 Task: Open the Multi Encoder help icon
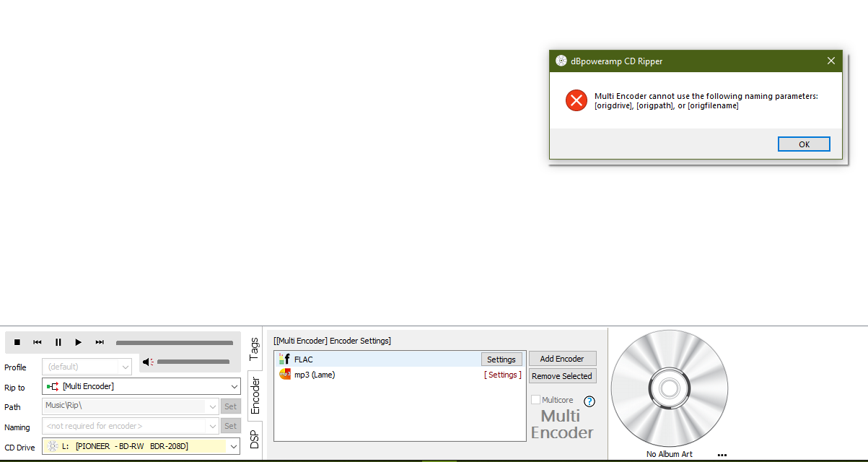(589, 401)
